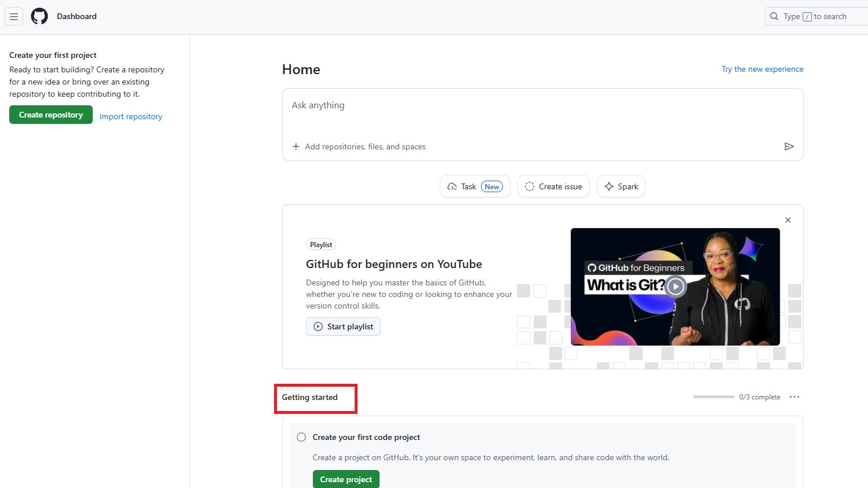This screenshot has height=488, width=868.
Task: Select the 'Create issue' button
Action: click(x=553, y=186)
